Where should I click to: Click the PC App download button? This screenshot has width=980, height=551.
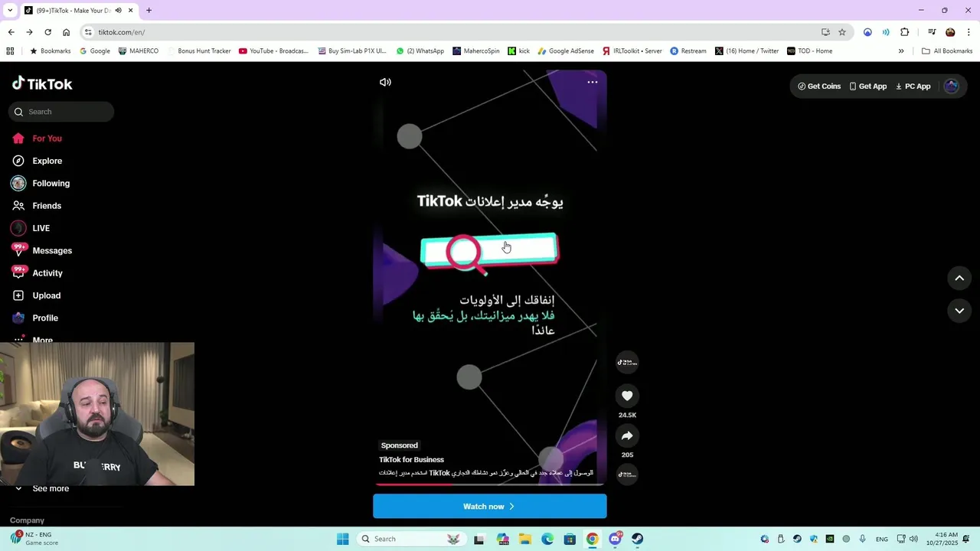pos(913,86)
